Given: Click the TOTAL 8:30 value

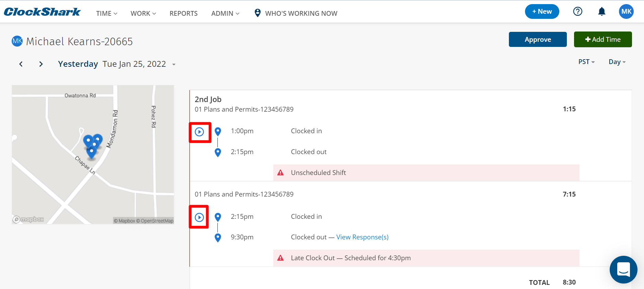Looking at the screenshot, I should pyautogui.click(x=569, y=282).
